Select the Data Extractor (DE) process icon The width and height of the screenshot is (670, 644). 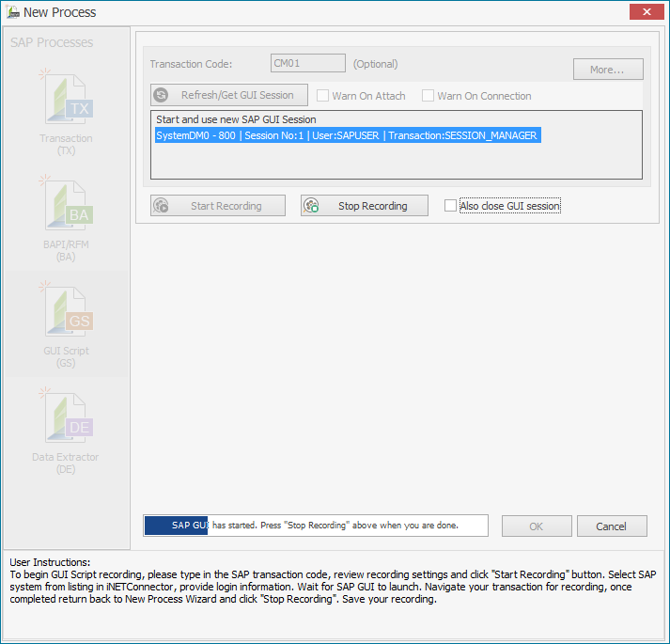pos(66,418)
